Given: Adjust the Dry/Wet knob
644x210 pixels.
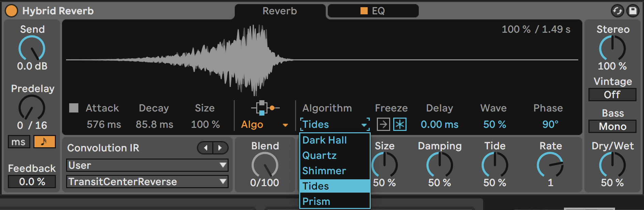Looking at the screenshot, I should (x=612, y=165).
